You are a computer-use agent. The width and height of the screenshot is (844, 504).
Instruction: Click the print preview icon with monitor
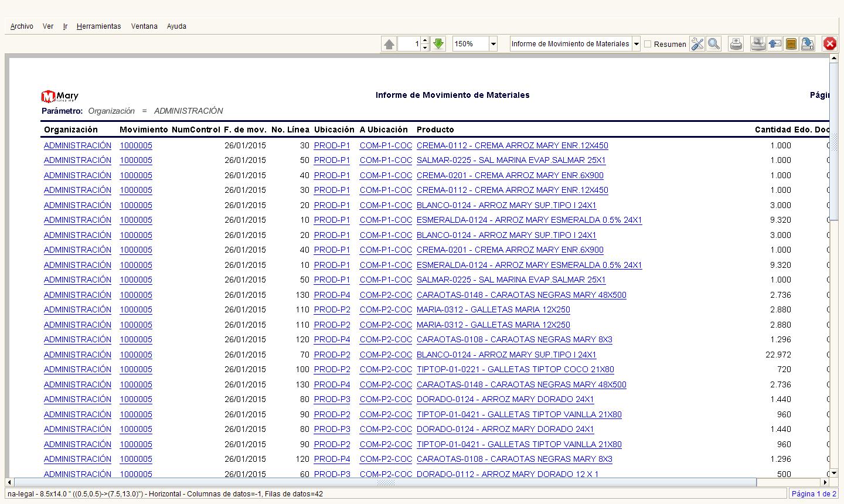pyautogui.click(x=758, y=44)
